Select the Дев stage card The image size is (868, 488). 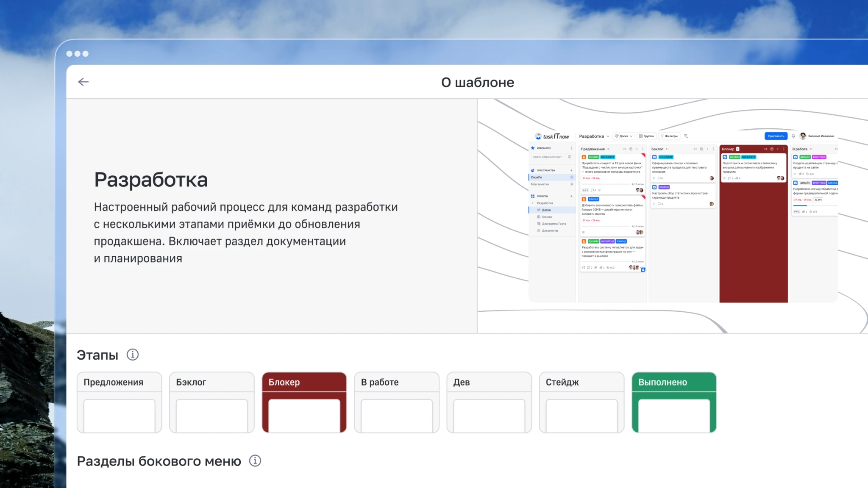coord(489,402)
